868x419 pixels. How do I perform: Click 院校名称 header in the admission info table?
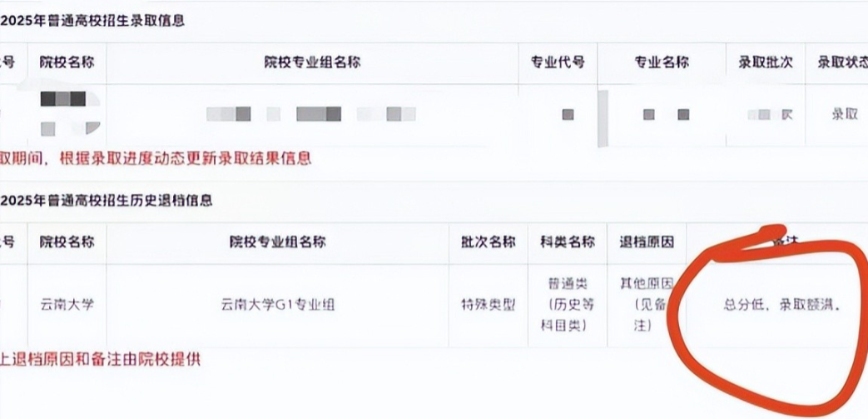tap(67, 62)
